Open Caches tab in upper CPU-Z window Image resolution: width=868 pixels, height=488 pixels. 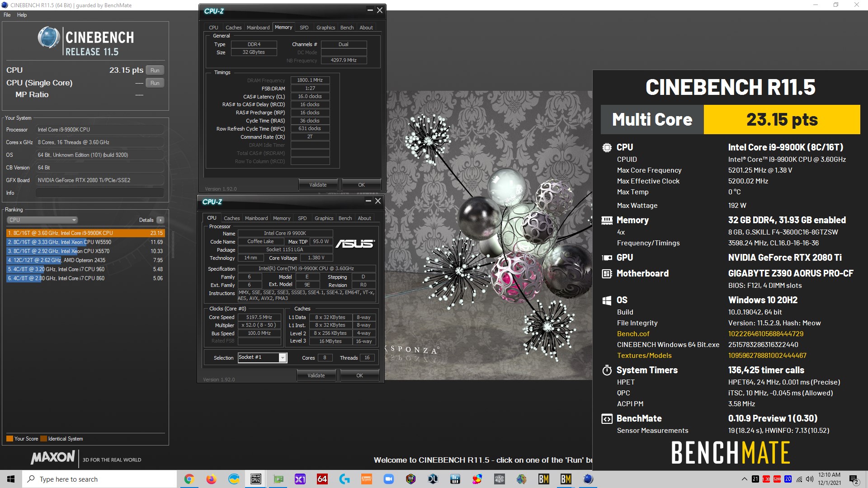pyautogui.click(x=233, y=28)
